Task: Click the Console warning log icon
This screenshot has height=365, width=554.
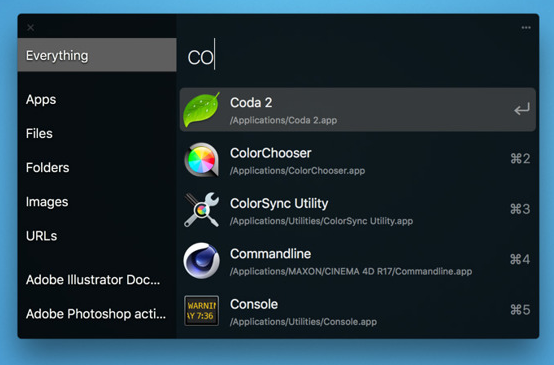Action: point(201,311)
